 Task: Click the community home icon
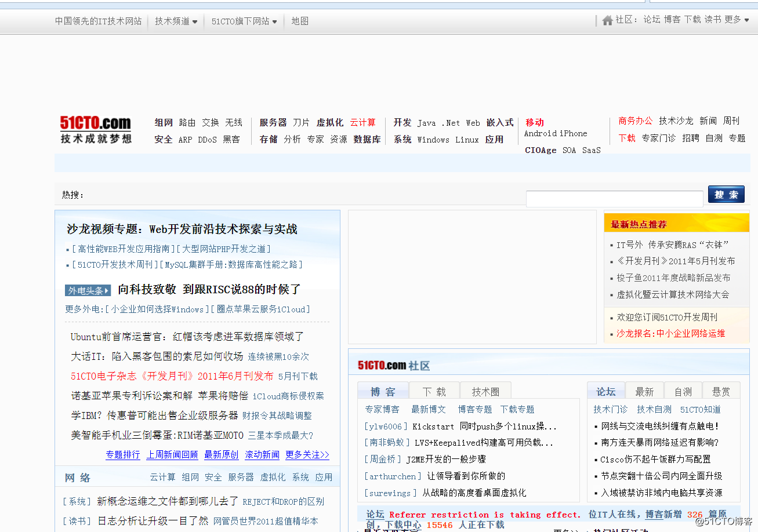coord(608,20)
